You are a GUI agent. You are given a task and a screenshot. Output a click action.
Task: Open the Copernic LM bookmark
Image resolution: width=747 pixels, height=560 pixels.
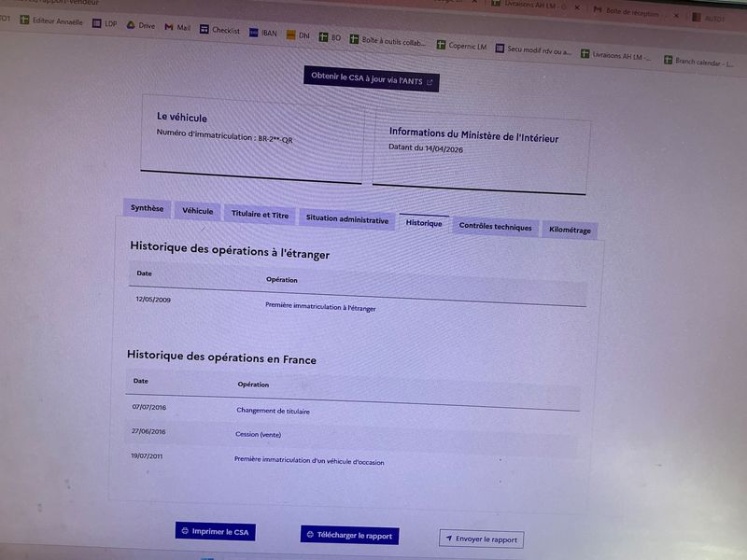[x=461, y=46]
